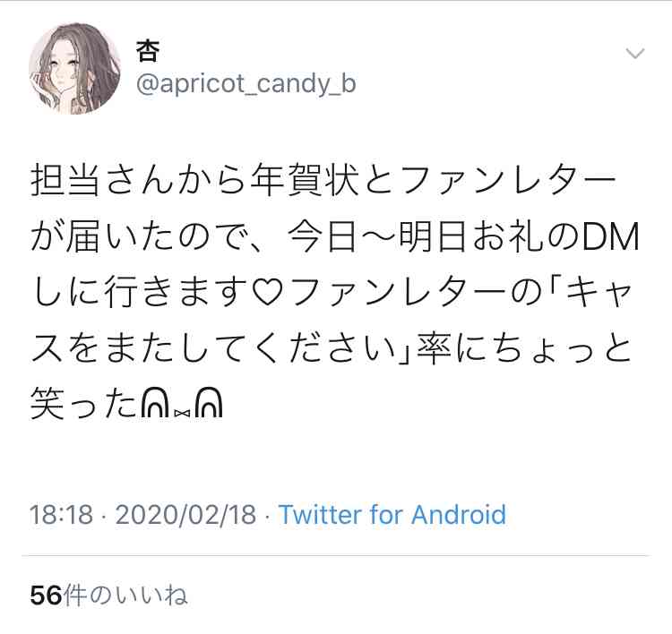
Task: Click the bow emoticon ending the tweet
Action: point(182,404)
